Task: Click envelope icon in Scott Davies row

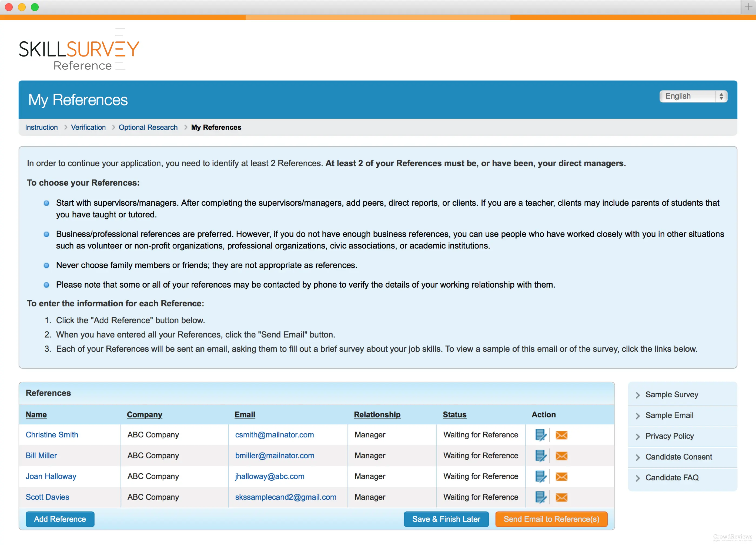Action: 561,497
